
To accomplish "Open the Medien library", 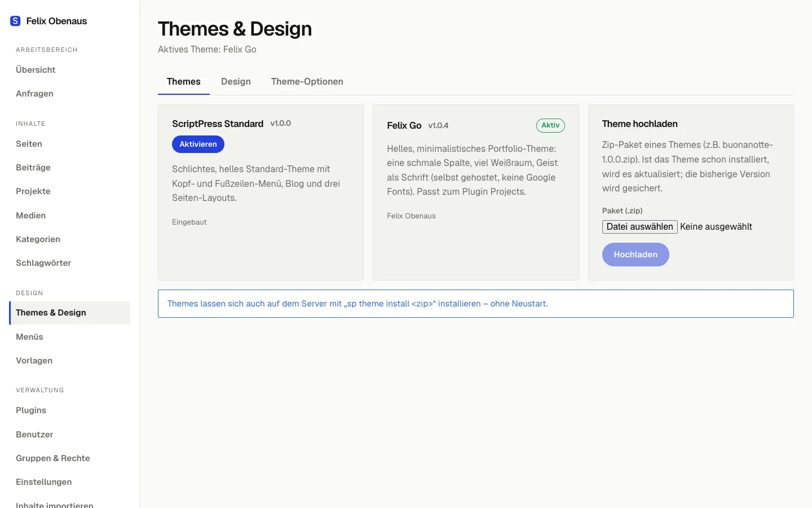I will click(69, 216).
